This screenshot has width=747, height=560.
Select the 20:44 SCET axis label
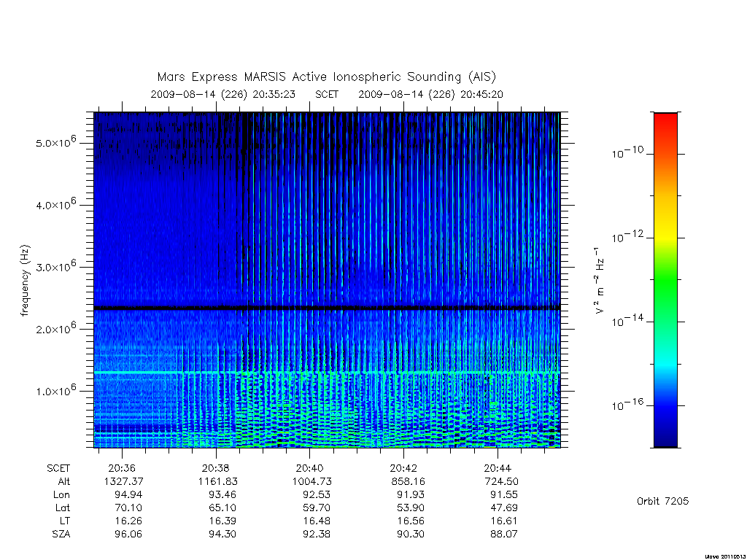(x=498, y=468)
